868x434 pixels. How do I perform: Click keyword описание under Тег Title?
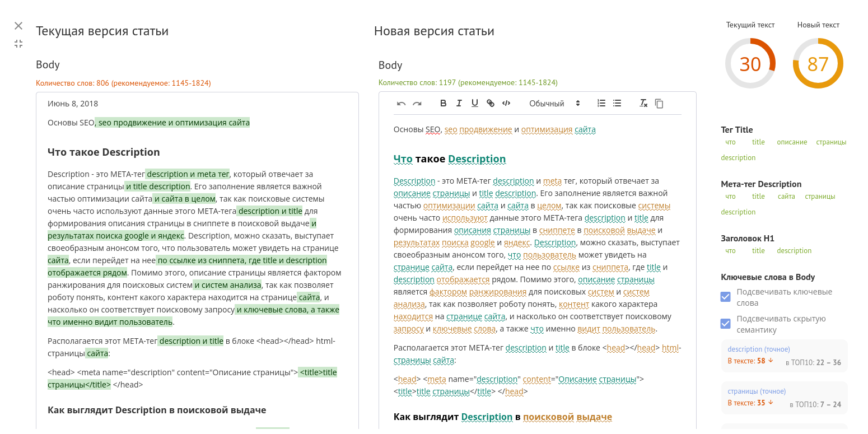click(x=792, y=142)
